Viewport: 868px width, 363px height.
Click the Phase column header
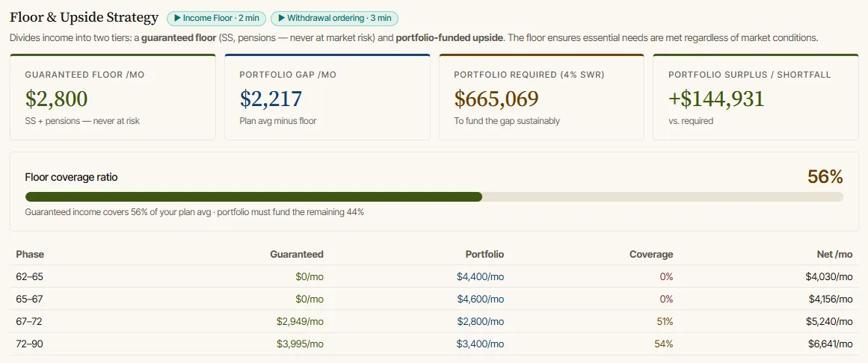click(30, 255)
